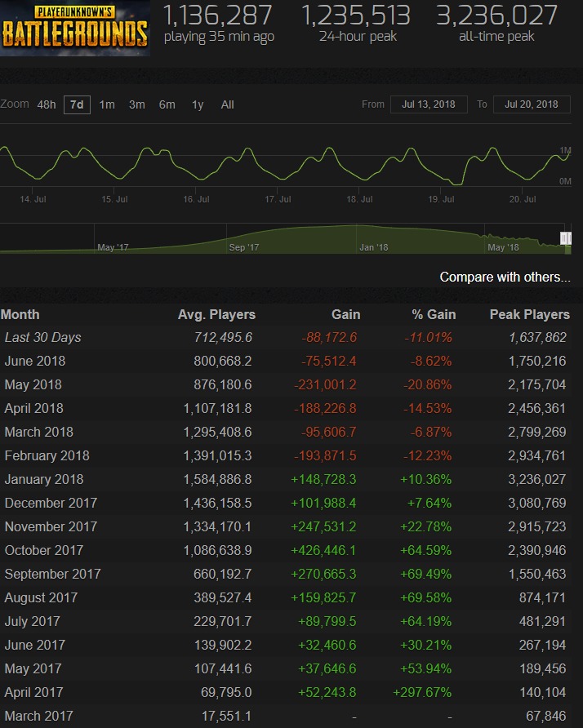Click the To date field Jul 20, 2018
The height and width of the screenshot is (728, 583).
pos(532,104)
